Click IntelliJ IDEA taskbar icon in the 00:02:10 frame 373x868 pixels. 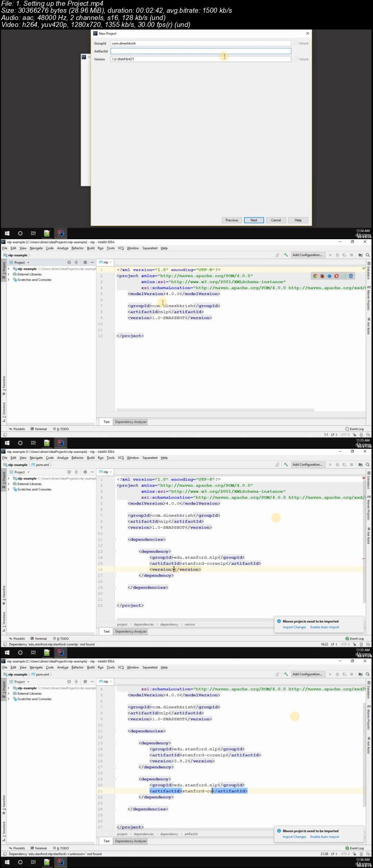(x=60, y=862)
